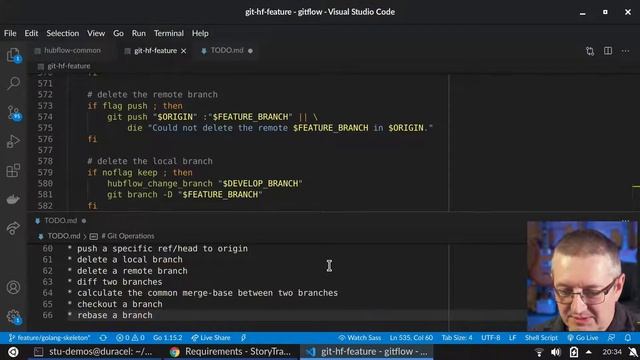
Task: Open the system launcher menu icon
Action: 13,352
